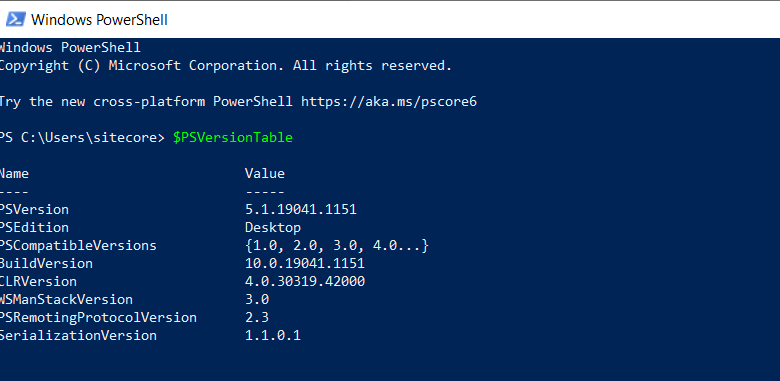Click the {1.0, 2.0, 3.0, 4.0...} value
The image size is (780, 381).
click(337, 246)
